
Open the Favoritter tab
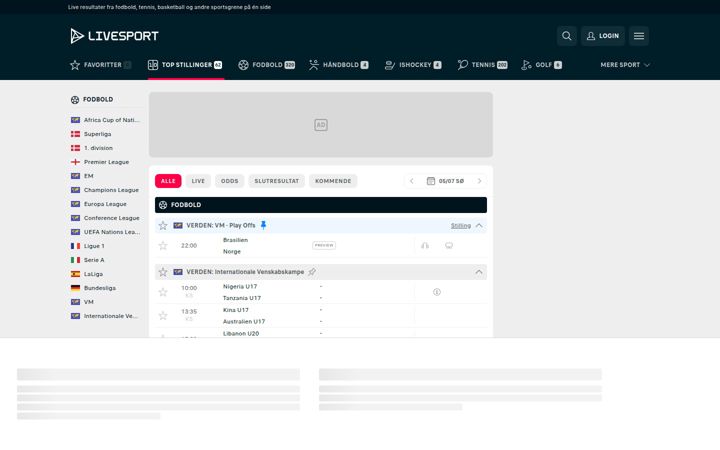pyautogui.click(x=101, y=65)
